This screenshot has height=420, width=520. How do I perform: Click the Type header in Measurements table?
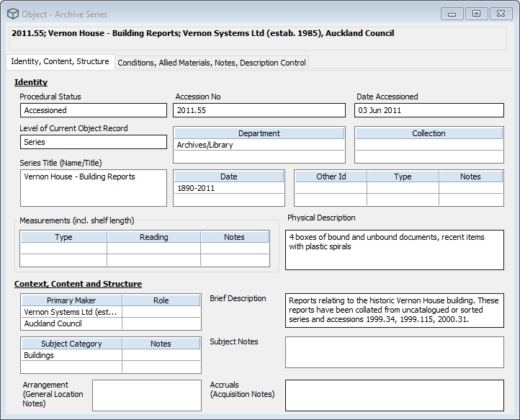[x=63, y=237]
